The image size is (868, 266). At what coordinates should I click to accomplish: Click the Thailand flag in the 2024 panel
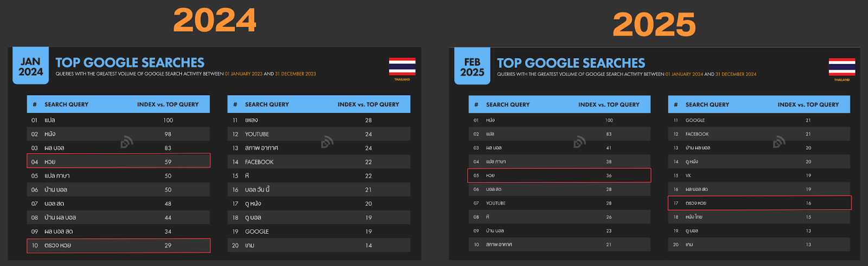(x=402, y=67)
